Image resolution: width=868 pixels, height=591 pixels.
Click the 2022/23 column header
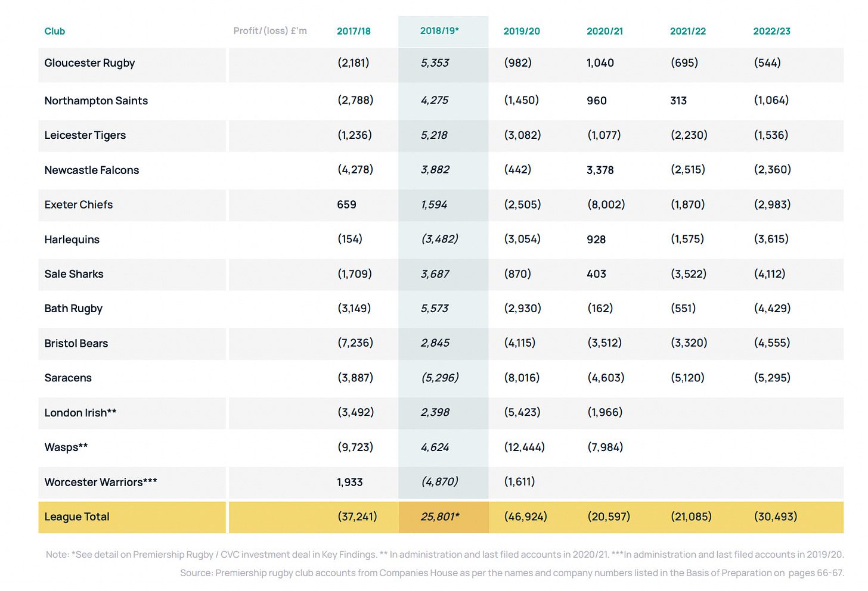click(x=771, y=32)
